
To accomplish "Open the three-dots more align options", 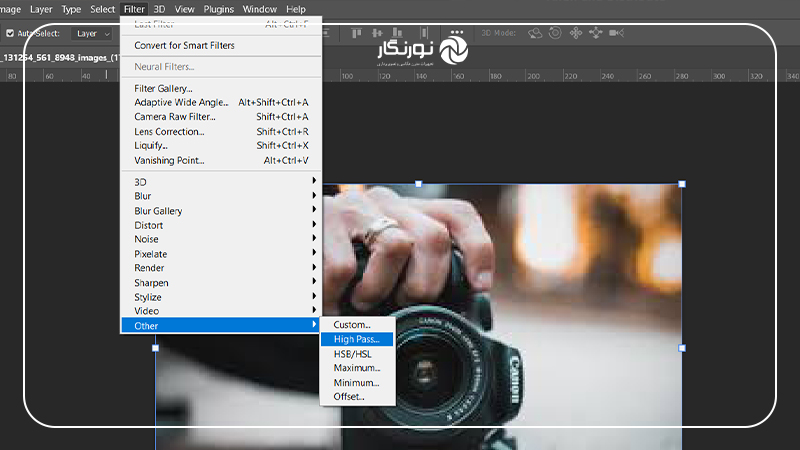I will (457, 32).
